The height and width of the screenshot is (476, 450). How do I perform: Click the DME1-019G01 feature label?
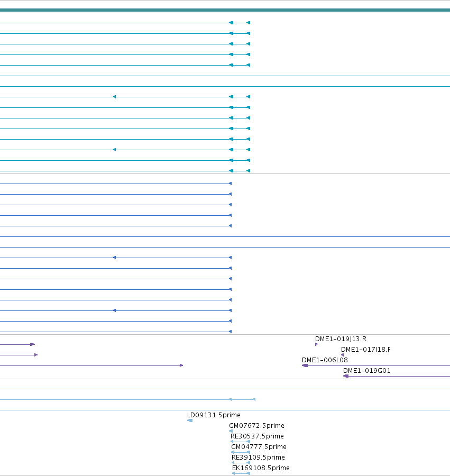click(x=366, y=371)
